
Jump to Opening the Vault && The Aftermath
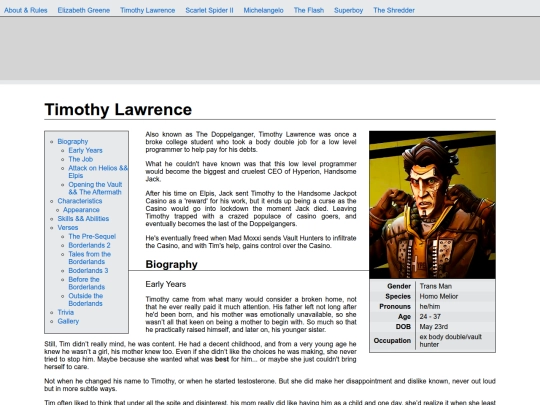click(x=95, y=188)
